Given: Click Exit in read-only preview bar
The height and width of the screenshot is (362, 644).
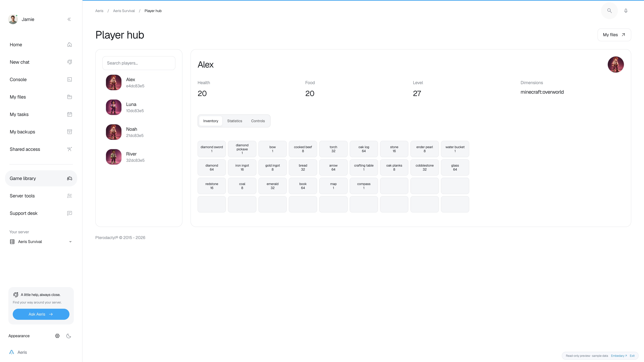Looking at the screenshot, I should (x=632, y=356).
